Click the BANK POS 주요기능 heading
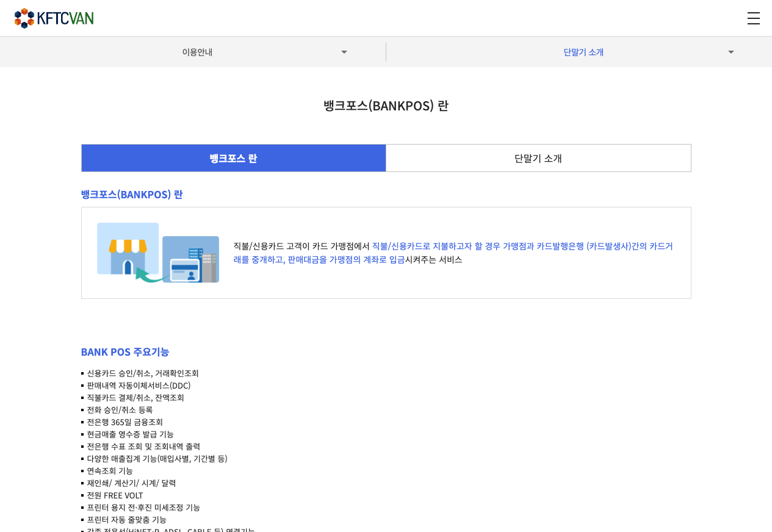The width and height of the screenshot is (772, 532). tap(125, 351)
